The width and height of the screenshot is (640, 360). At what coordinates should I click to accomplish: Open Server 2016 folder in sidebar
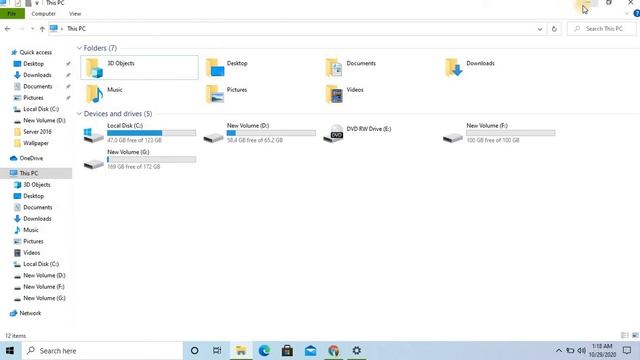click(37, 132)
